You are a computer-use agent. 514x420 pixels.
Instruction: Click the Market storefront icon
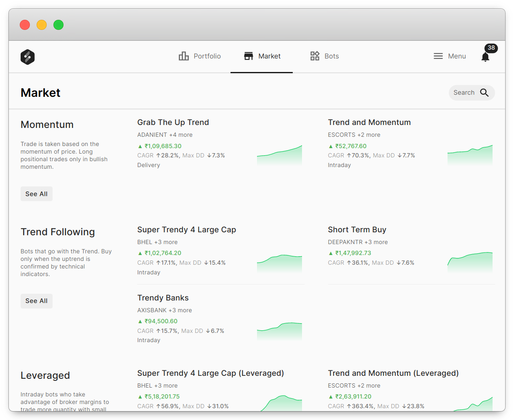click(x=249, y=56)
